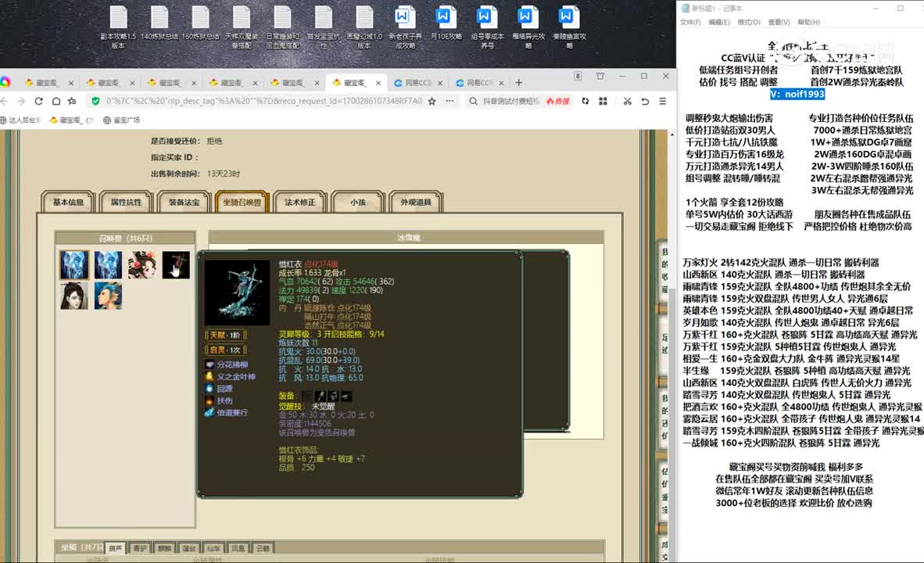
Task: Open desktop file 140炼狱总结
Action: pyautogui.click(x=159, y=23)
